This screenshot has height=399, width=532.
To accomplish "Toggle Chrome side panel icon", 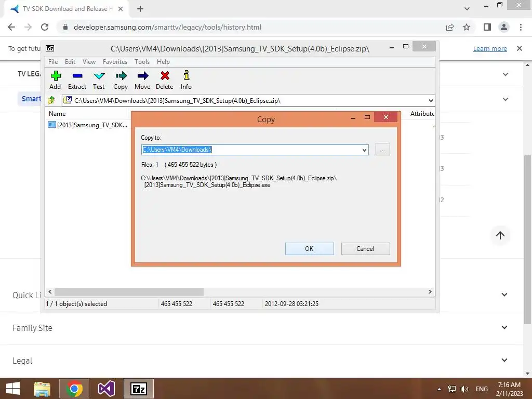I will coord(487,27).
